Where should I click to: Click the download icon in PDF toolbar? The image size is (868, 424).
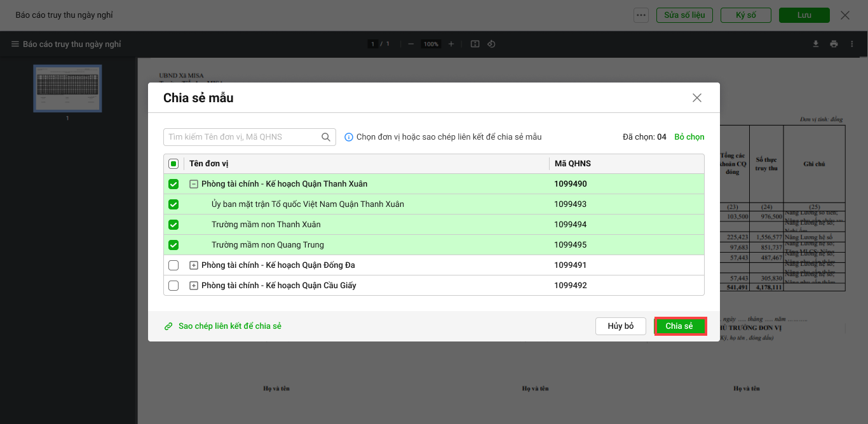[816, 44]
